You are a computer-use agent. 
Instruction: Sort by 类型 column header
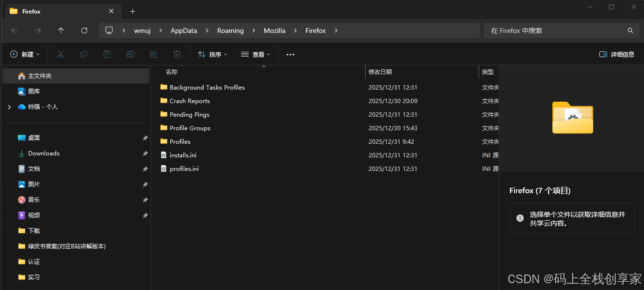click(x=488, y=72)
